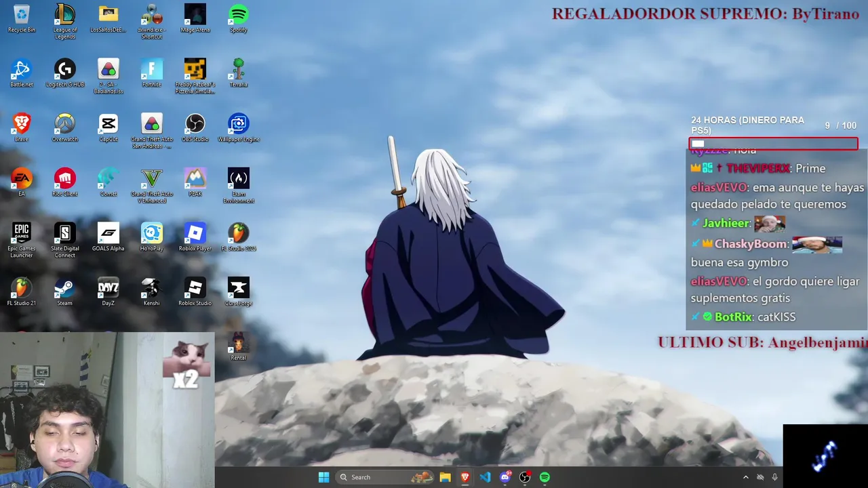Screen dimensions: 868x488
Task: Select the EA desktop icon
Action: pyautogui.click(x=22, y=183)
